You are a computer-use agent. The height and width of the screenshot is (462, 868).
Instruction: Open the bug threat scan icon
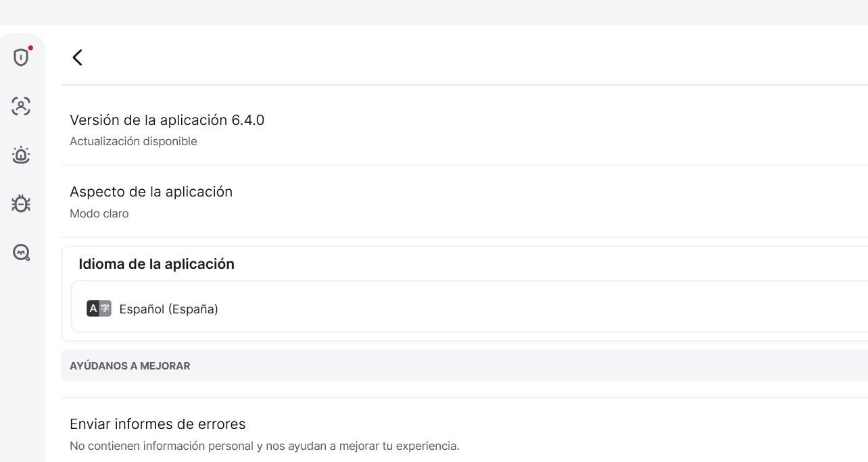tap(21, 203)
